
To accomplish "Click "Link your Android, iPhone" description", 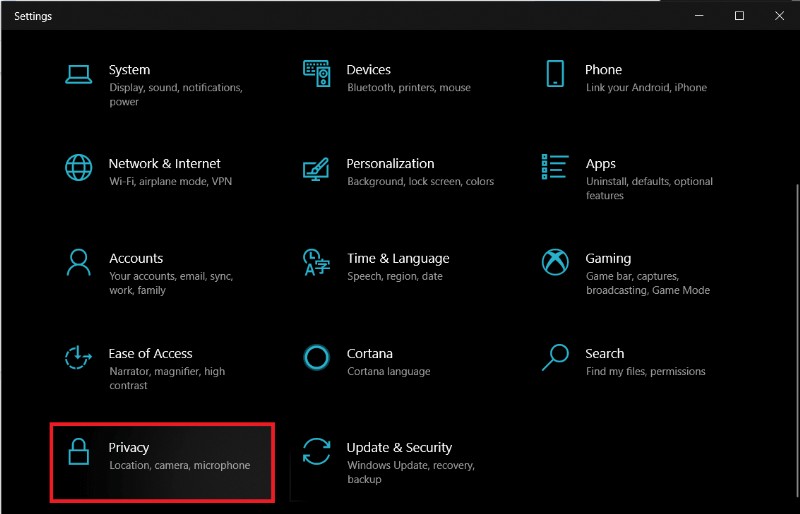I will pyautogui.click(x=646, y=88).
